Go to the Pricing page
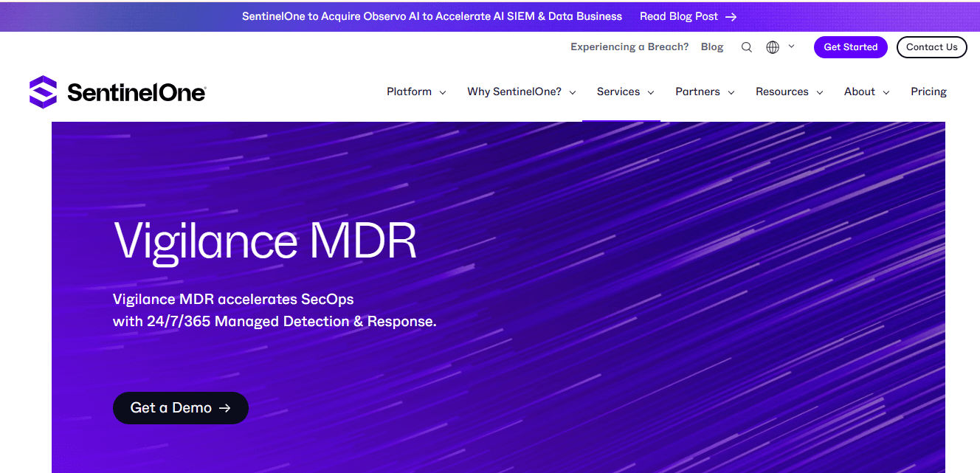This screenshot has height=473, width=980. point(928,92)
